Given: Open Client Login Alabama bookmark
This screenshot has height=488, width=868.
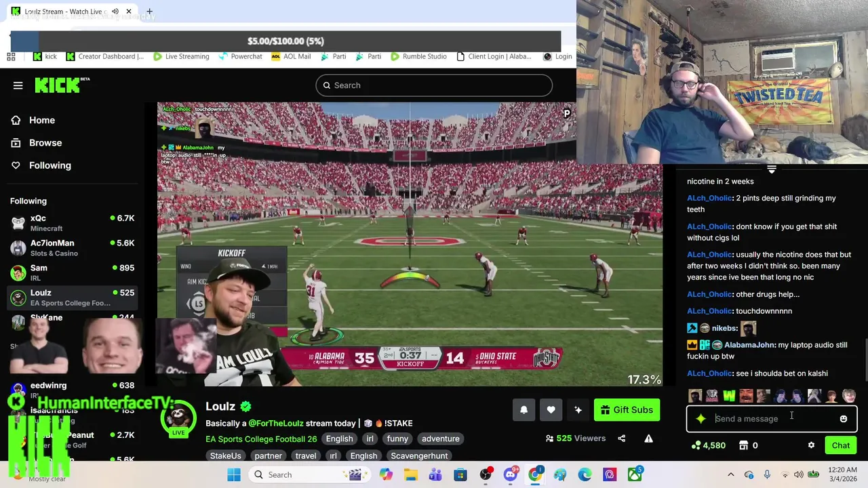Looking at the screenshot, I should [494, 56].
